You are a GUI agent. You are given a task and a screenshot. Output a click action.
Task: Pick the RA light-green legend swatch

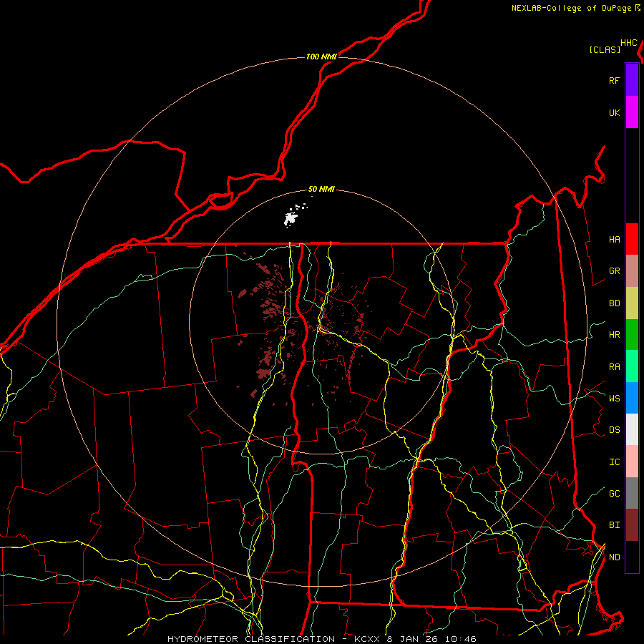click(x=632, y=366)
